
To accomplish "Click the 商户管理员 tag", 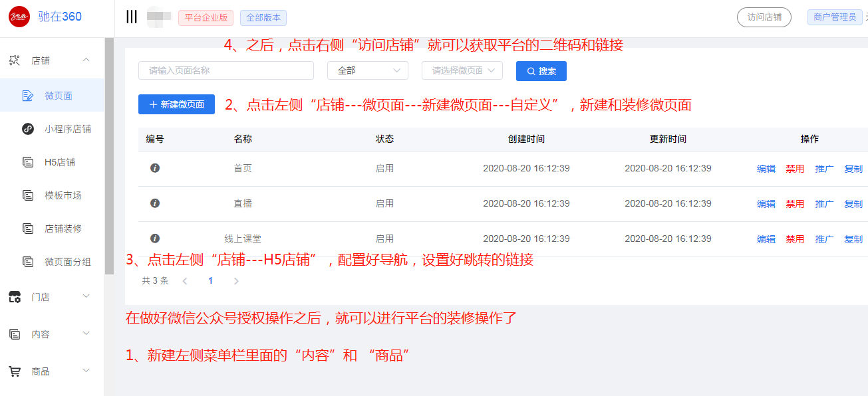I will point(835,17).
